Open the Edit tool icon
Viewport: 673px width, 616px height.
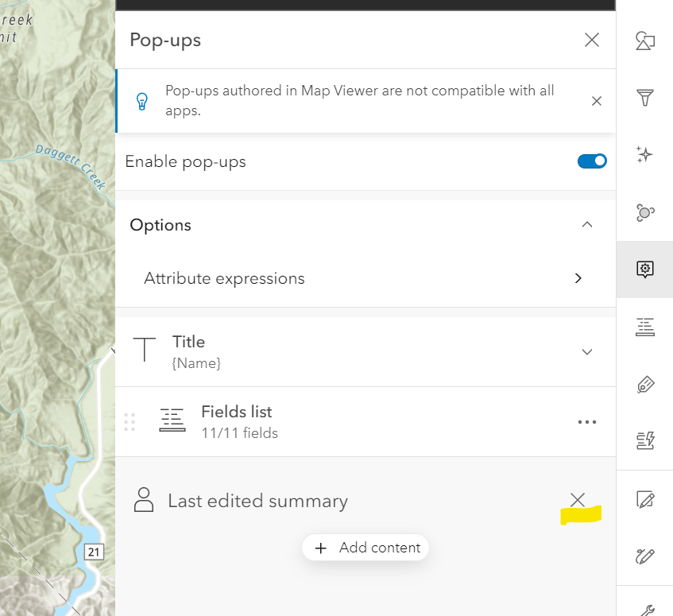[644, 499]
